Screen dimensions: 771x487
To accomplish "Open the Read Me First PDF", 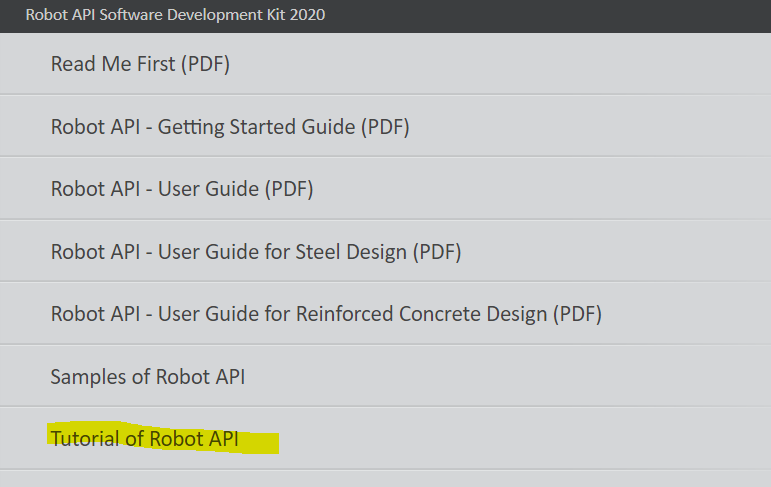I will click(x=140, y=65).
